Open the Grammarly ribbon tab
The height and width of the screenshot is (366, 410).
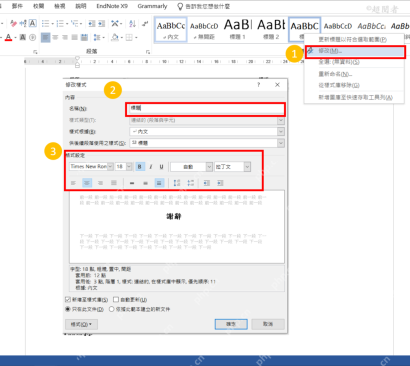[x=152, y=6]
